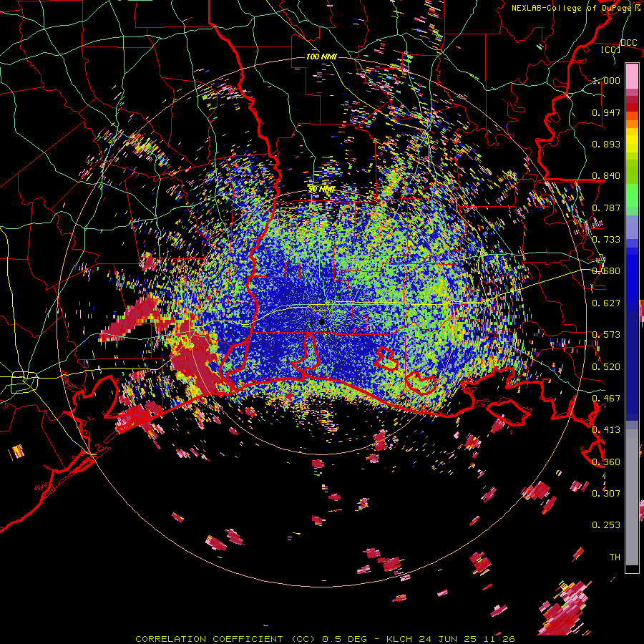
Task: Click the gray lower segment of color bar
Action: [x=632, y=497]
